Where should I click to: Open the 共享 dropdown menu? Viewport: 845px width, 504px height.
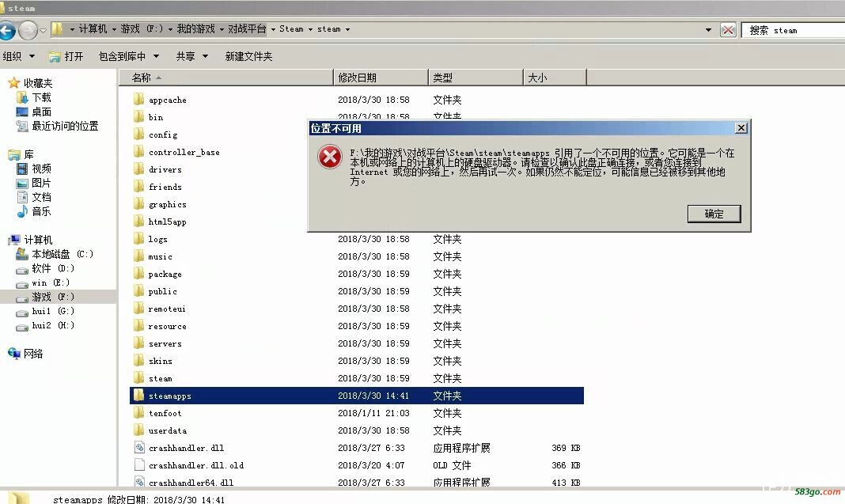point(191,56)
